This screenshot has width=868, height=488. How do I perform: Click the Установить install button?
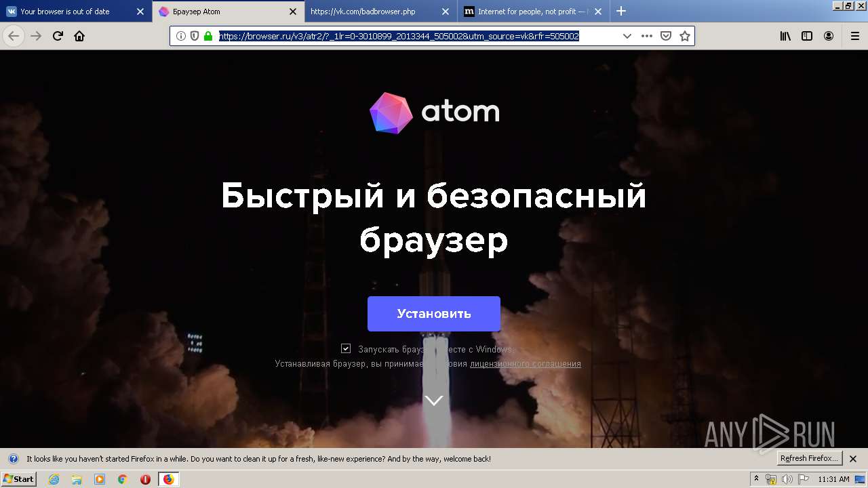[x=434, y=314]
